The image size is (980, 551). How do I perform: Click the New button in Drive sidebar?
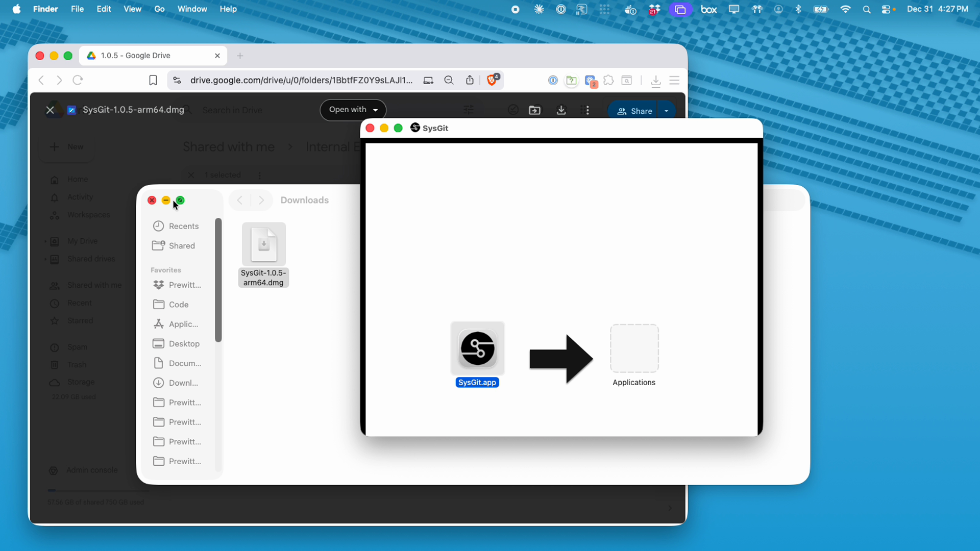pyautogui.click(x=67, y=147)
